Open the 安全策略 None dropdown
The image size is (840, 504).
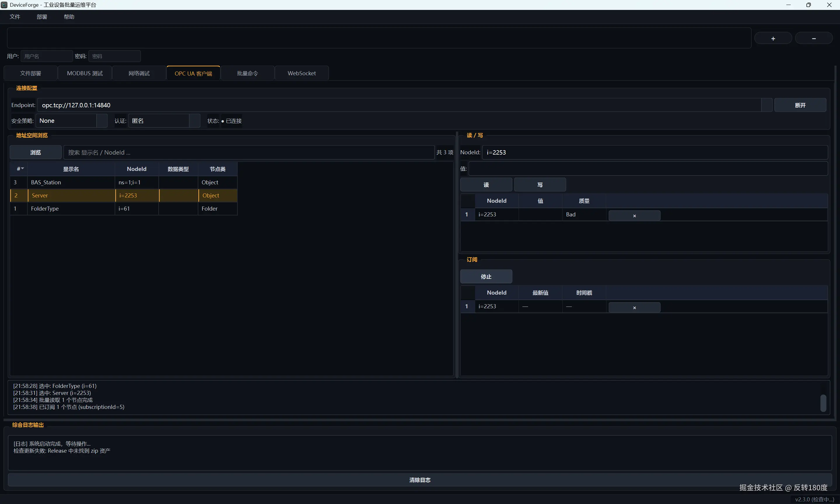(x=71, y=120)
